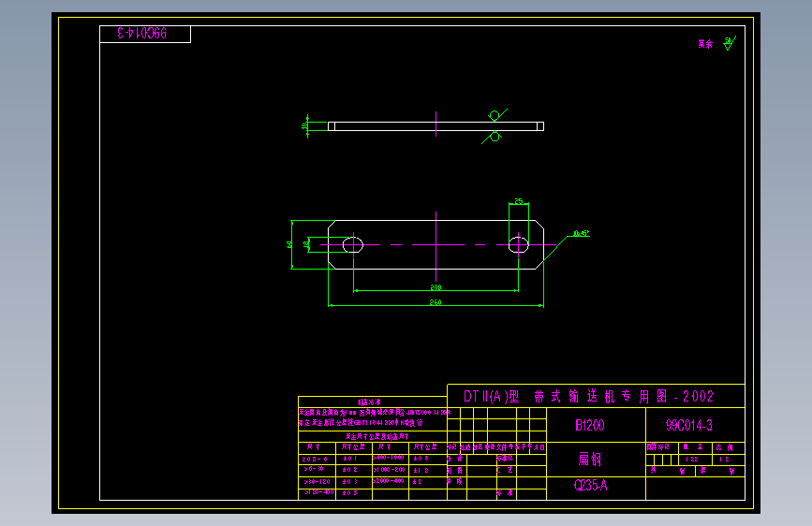Click the drawing number '99C014-3' in the title block
The height and width of the screenshot is (526, 812).
point(689,425)
